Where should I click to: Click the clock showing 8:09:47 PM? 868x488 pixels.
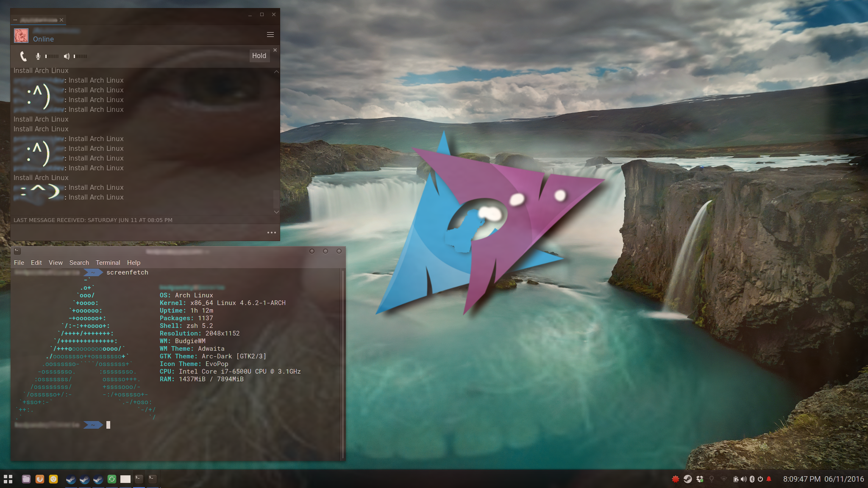pyautogui.click(x=801, y=479)
